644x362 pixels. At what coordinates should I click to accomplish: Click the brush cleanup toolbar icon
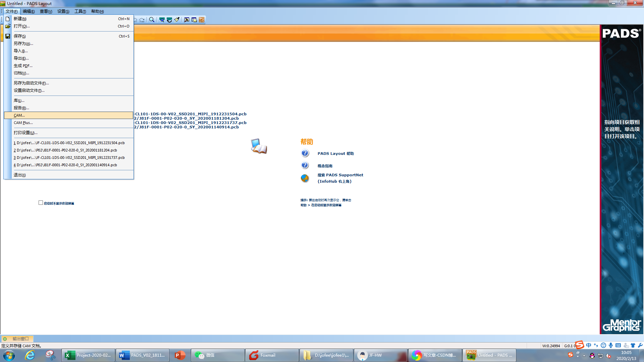point(177,20)
